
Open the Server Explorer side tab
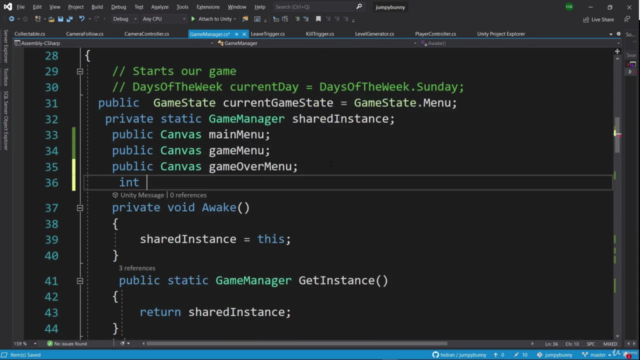coord(6,46)
